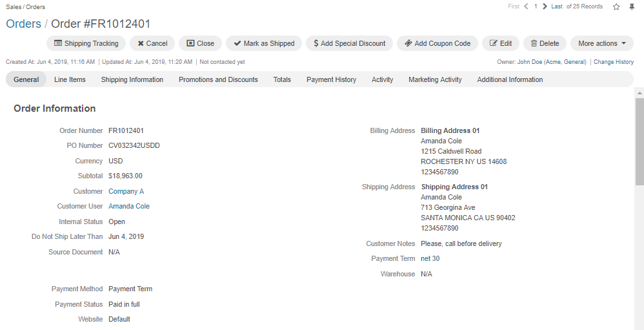Click 'SANTA MONICA CA US 90402' line

pos(468,218)
